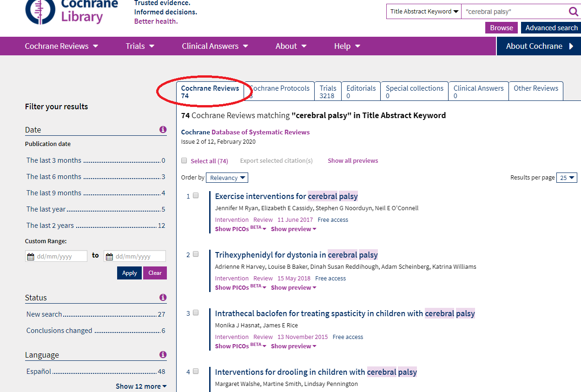Open the Order by Relevancy dropdown
The height and width of the screenshot is (392, 581).
(227, 178)
